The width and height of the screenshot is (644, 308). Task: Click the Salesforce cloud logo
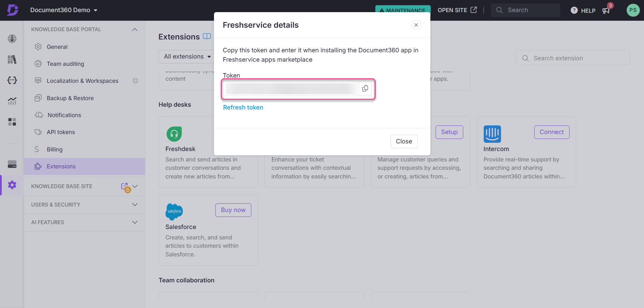(x=174, y=212)
